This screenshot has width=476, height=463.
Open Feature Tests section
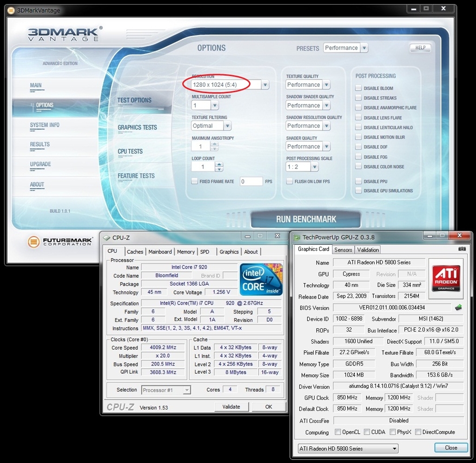[136, 176]
